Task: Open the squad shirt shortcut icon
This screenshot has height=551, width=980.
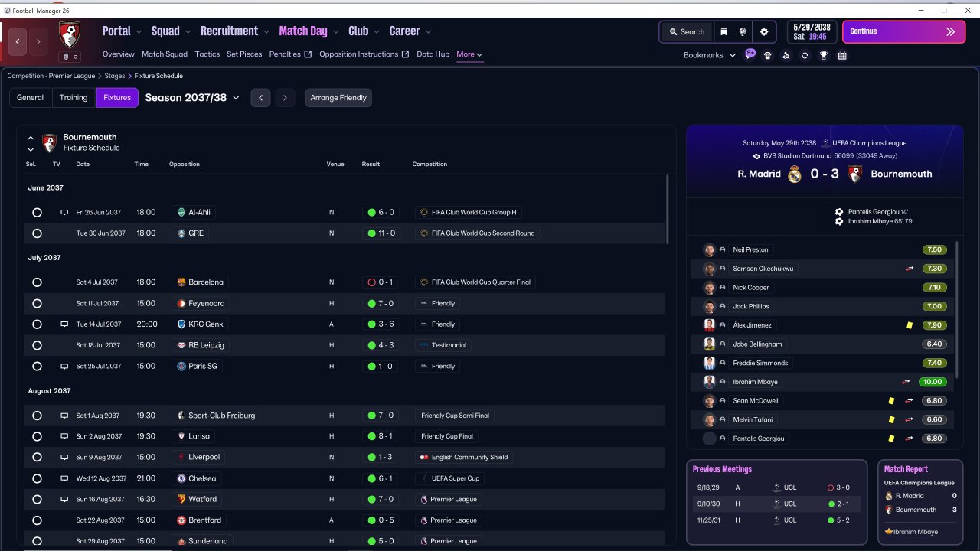Action: [768, 55]
